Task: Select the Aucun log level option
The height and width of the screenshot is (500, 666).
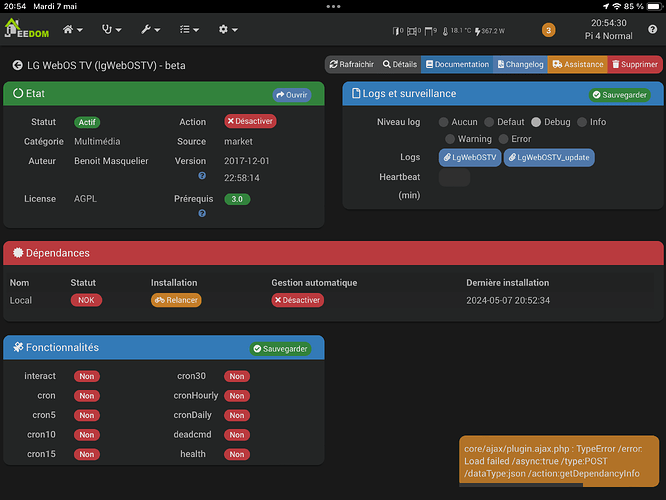Action: pyautogui.click(x=443, y=122)
